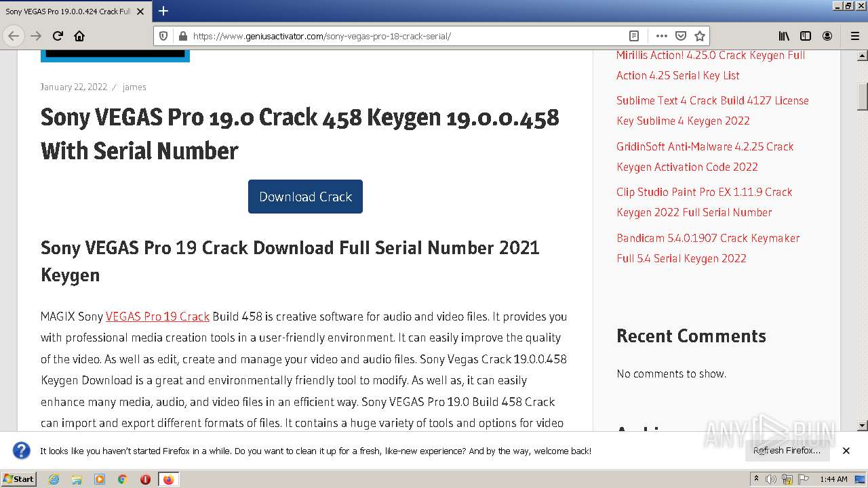Open Windows Explorer folder from taskbar

tap(77, 479)
